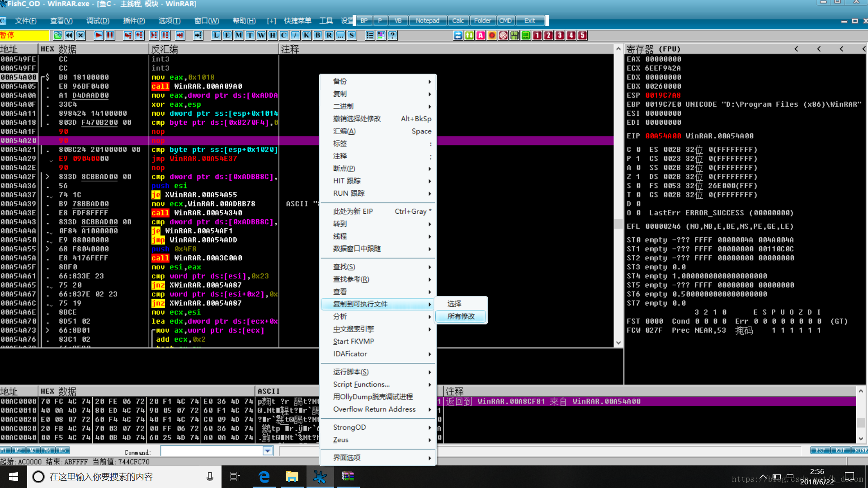This screenshot has height=488, width=868.
Task: Open the 插件(P) menu
Action: click(x=134, y=21)
